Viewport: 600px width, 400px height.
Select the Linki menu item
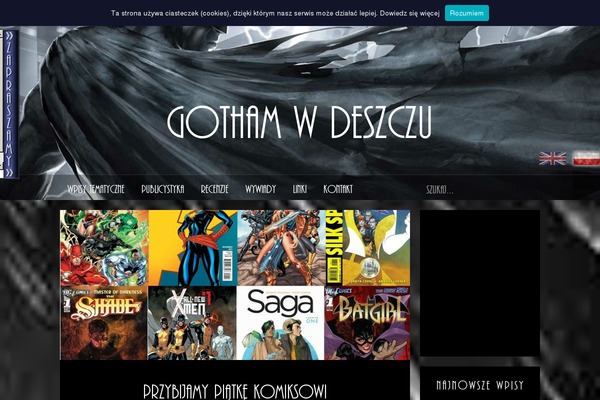tap(300, 189)
